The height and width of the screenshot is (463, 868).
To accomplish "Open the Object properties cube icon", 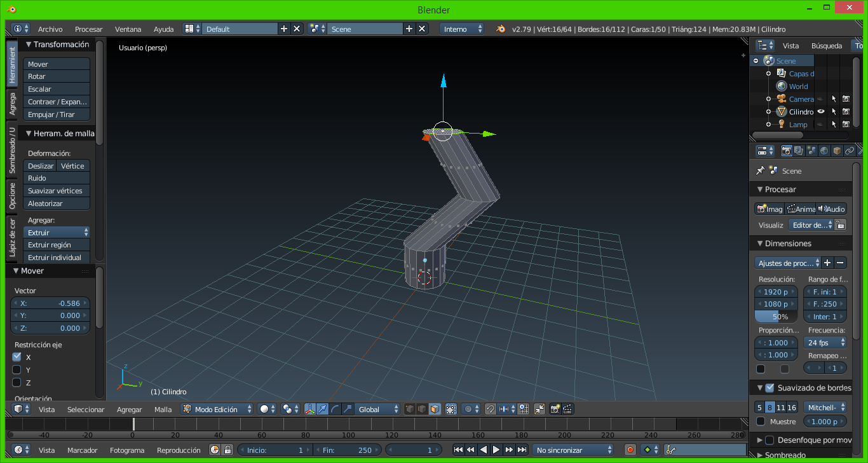I will point(837,151).
